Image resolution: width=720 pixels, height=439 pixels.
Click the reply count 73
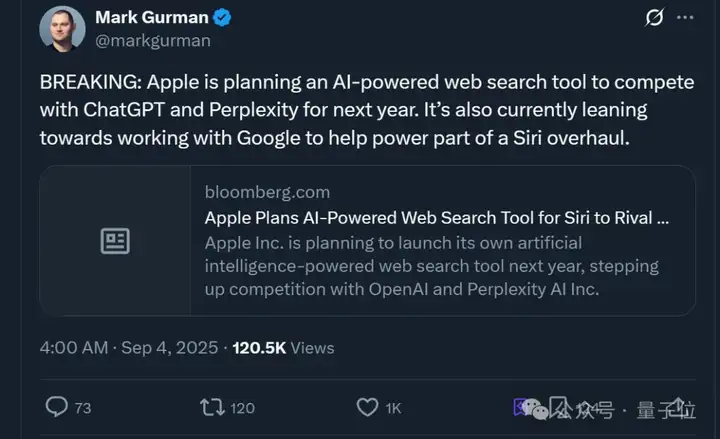click(82, 408)
